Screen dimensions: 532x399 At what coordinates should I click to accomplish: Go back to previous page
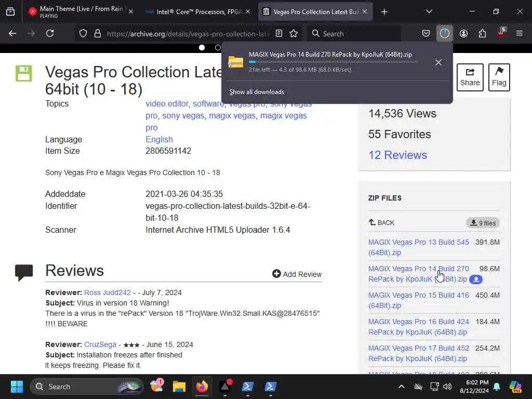tap(12, 34)
